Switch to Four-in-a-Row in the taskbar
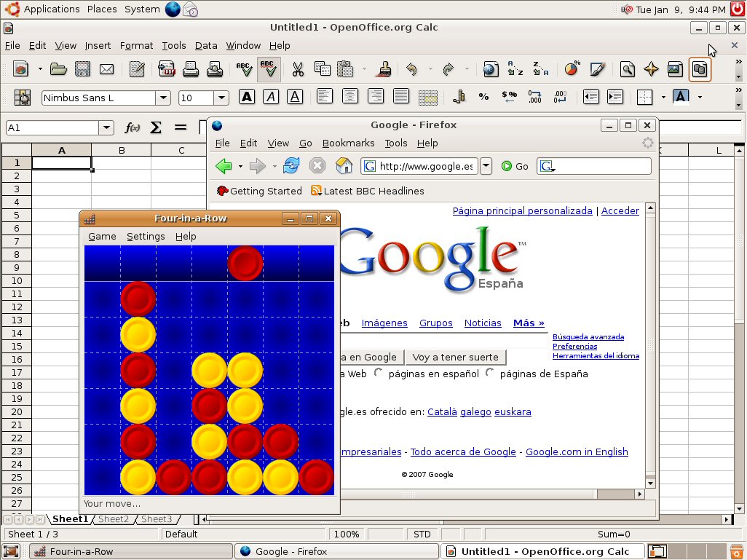This screenshot has height=560, width=747. click(131, 551)
